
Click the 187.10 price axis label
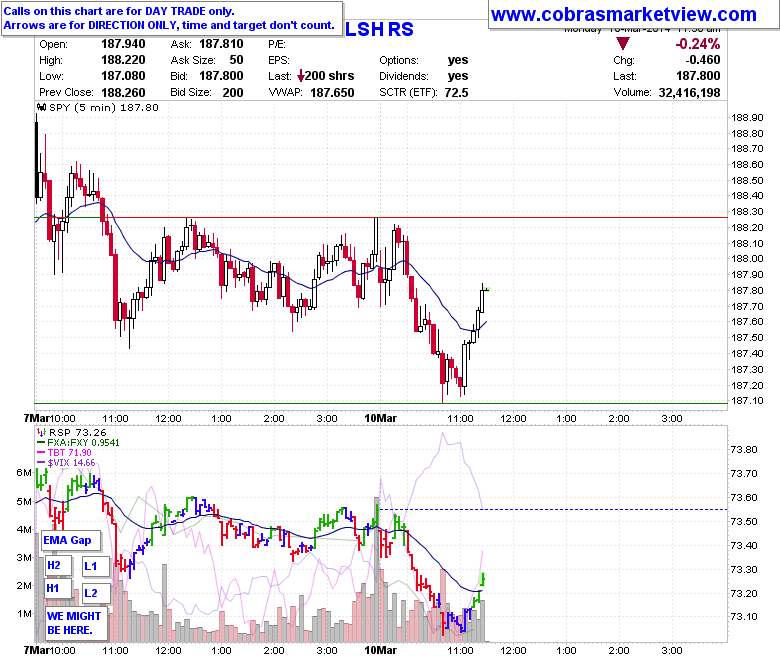point(747,400)
